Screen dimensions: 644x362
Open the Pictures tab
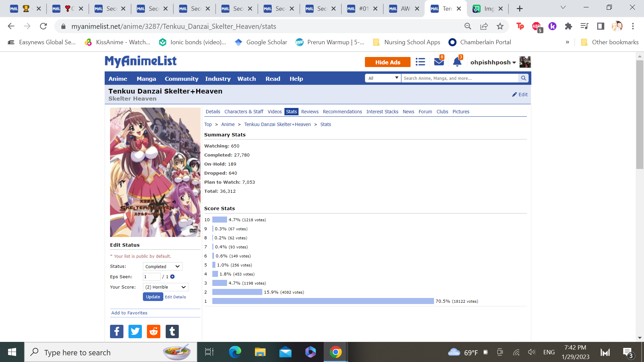pos(461,112)
